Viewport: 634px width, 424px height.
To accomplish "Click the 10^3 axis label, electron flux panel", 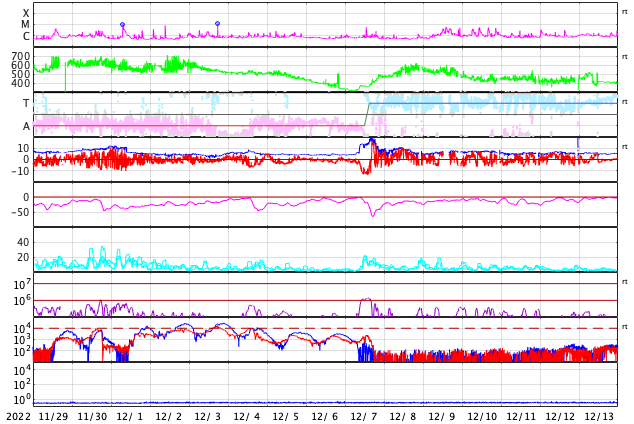I will [x=22, y=340].
